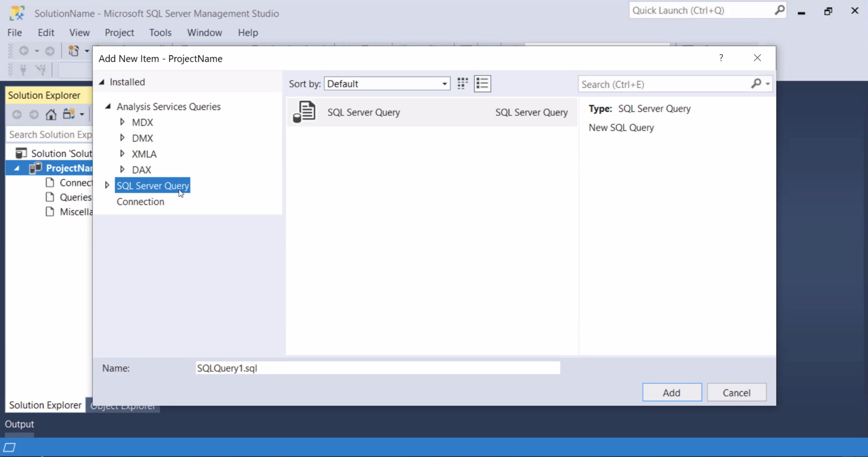Viewport: 868px width, 457px height.
Task: Close the Add New Item dialog
Action: click(757, 58)
